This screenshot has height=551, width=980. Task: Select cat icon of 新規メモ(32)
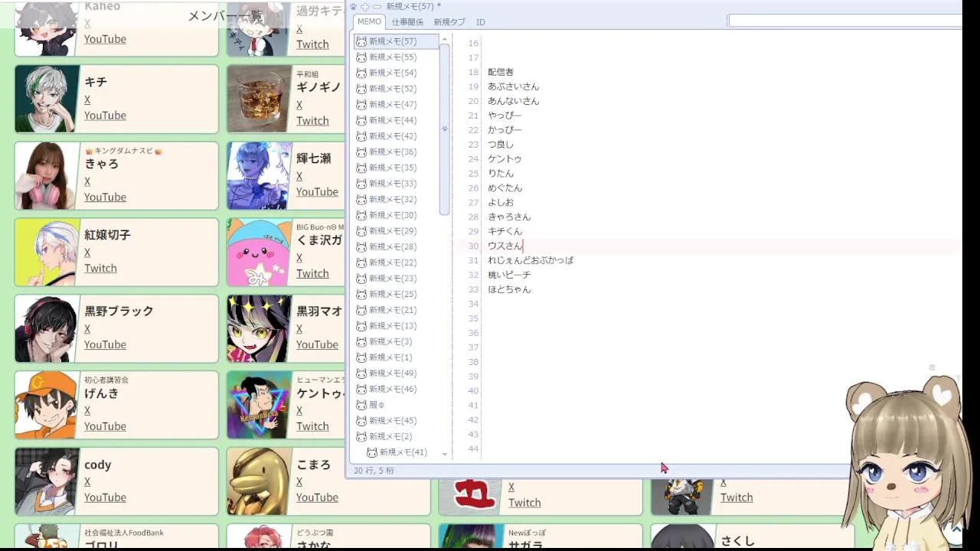[361, 199]
